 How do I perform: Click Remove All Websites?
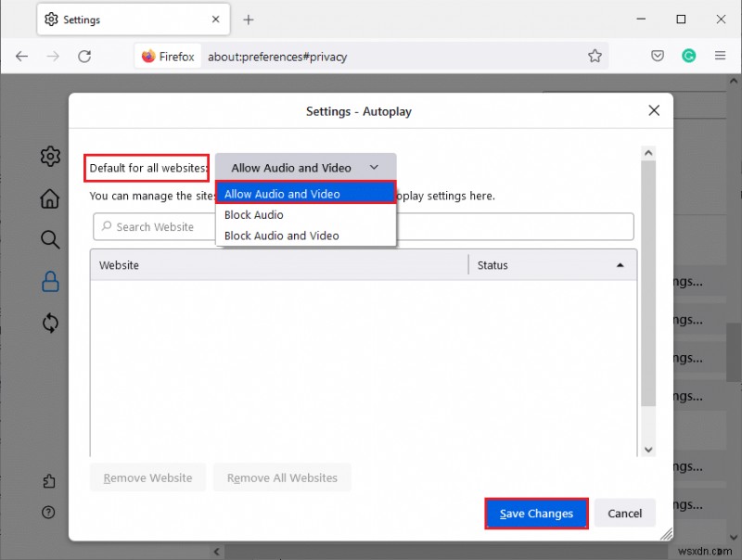coord(282,477)
